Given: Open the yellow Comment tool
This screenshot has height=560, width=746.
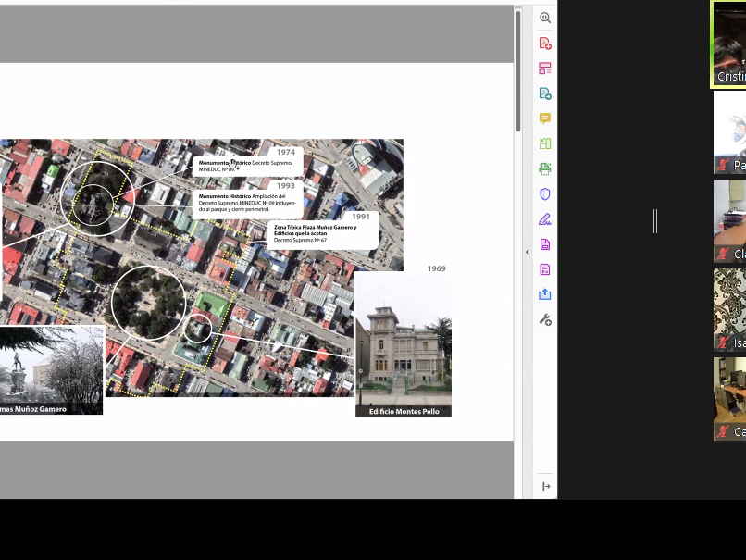Looking at the screenshot, I should (x=545, y=118).
